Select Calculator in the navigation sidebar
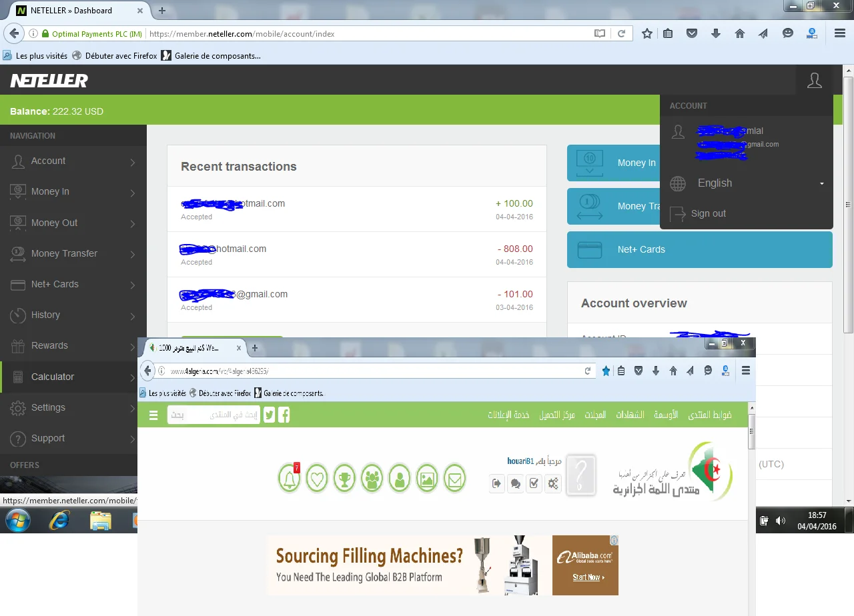This screenshot has width=854, height=616. click(73, 377)
